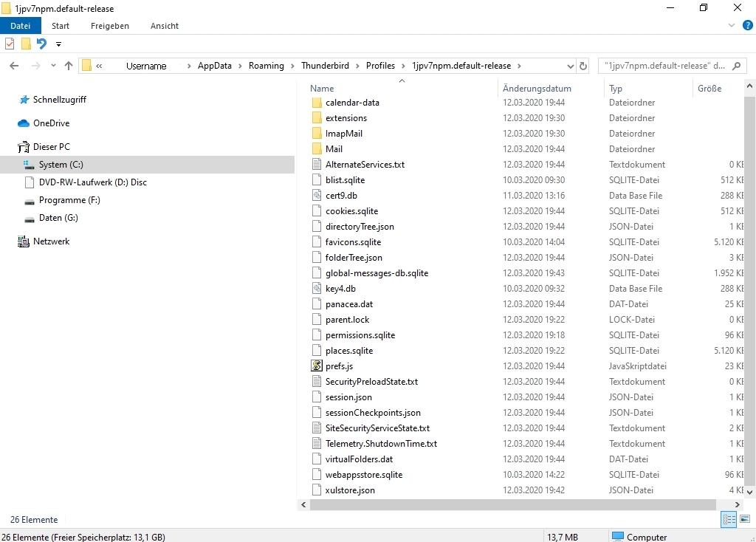Select the AlternateServices.txt file icon
This screenshot has height=542, width=756.
[317, 165]
